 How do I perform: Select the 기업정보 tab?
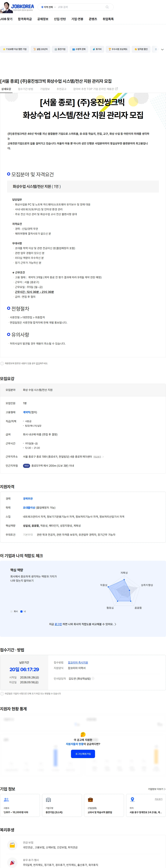click(45, 89)
